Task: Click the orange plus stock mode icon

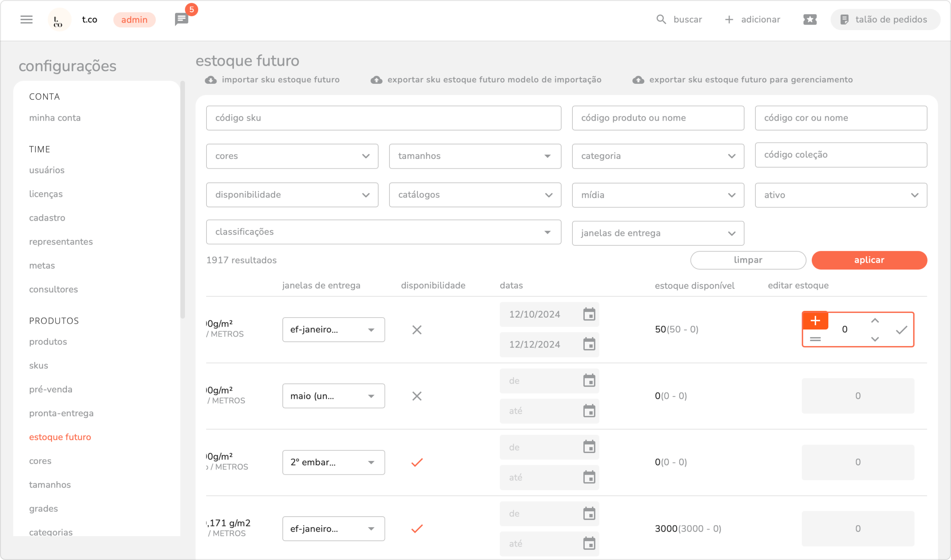Action: point(815,321)
